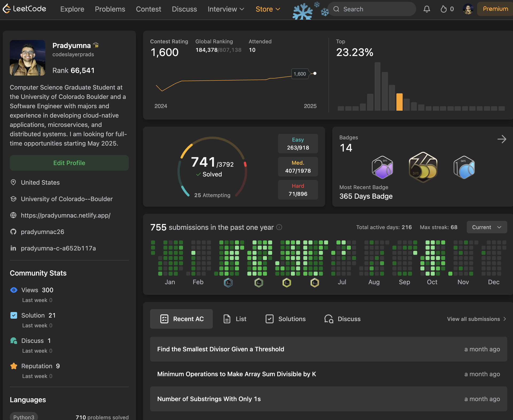Expand the Interview menu
Viewport: 513px width, 420px height.
pyautogui.click(x=226, y=9)
